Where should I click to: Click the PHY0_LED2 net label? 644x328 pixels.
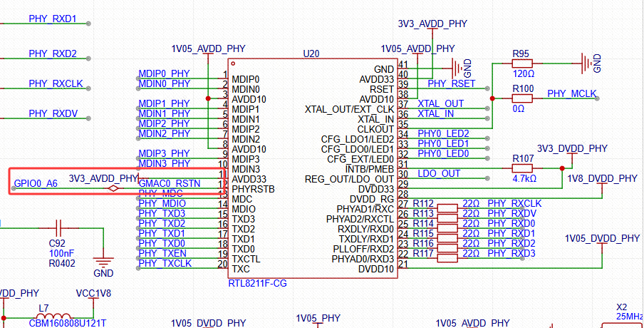443,133
